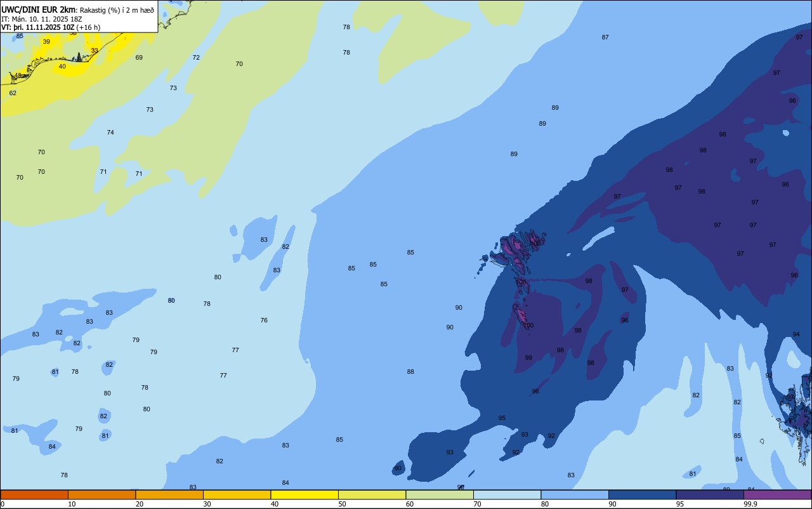Select the parameter text 'Rakastig (%) í 2 m hæð'
Viewport: 812px width, 509px height.
point(117,10)
